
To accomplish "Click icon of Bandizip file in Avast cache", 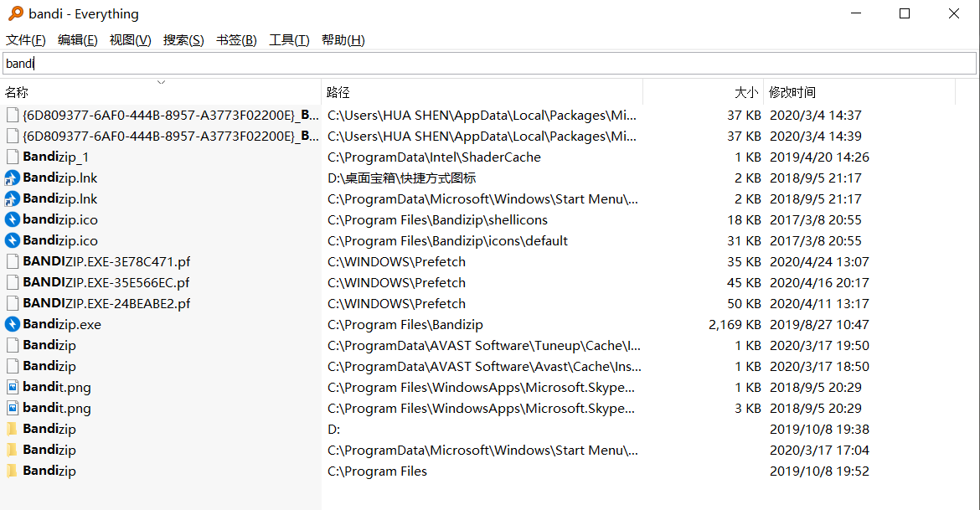I will point(13,366).
